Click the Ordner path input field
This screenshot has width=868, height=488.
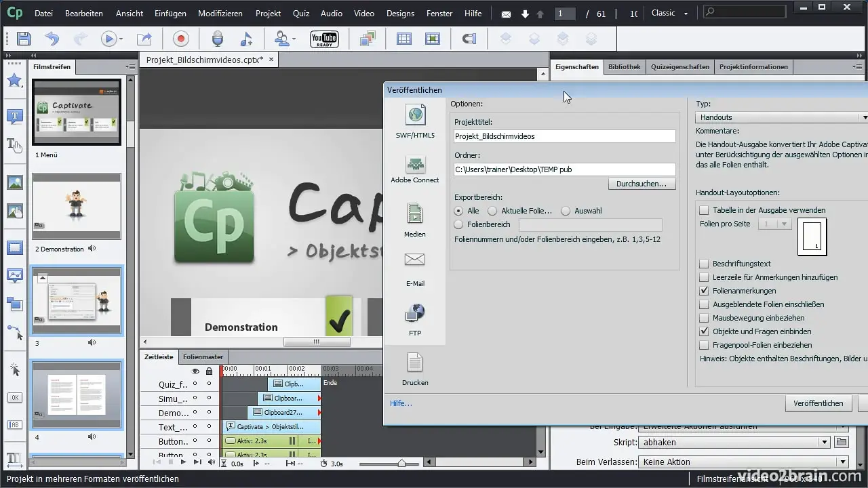pos(565,169)
